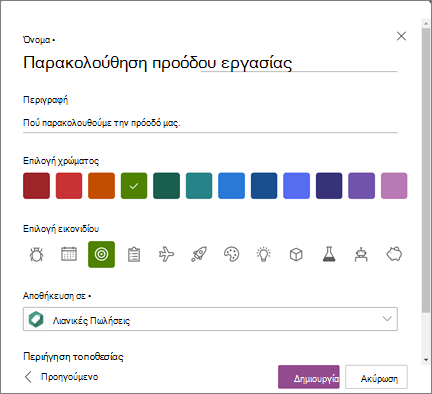Image resolution: width=432 pixels, height=394 pixels.
Task: Choose the rocket icon
Action: (199, 254)
